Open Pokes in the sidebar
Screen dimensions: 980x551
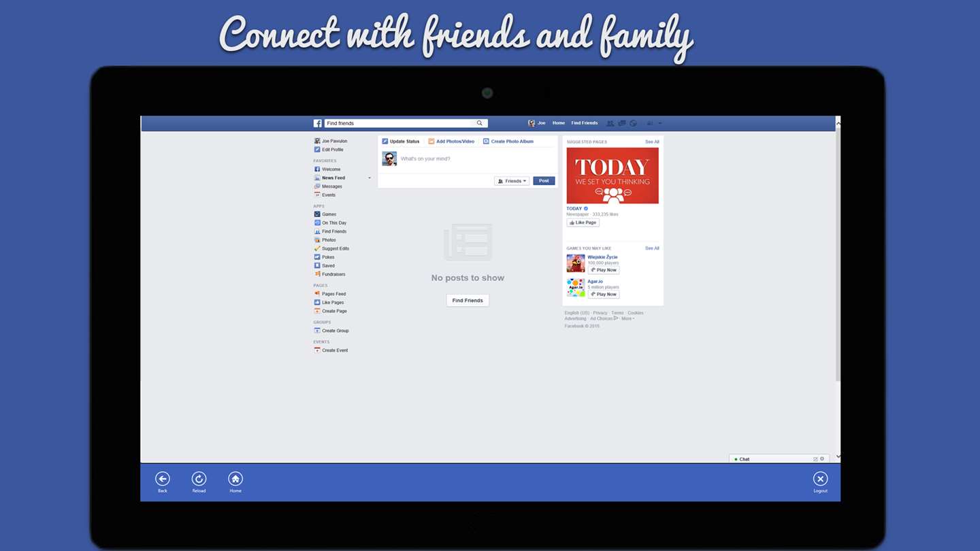(325, 257)
